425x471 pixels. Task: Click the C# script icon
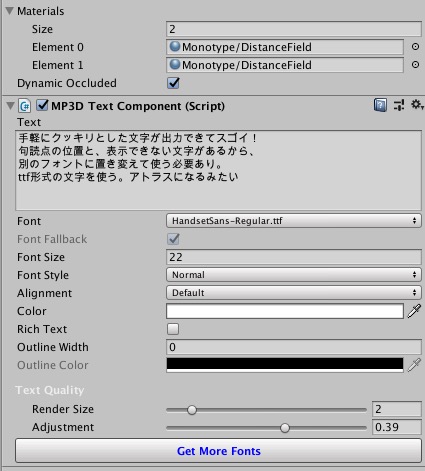pyautogui.click(x=25, y=106)
